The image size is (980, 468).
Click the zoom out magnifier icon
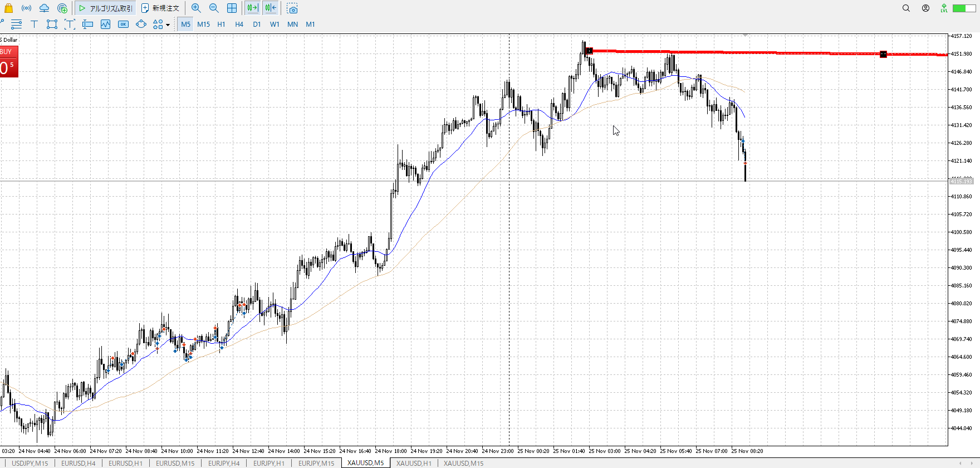(x=214, y=8)
